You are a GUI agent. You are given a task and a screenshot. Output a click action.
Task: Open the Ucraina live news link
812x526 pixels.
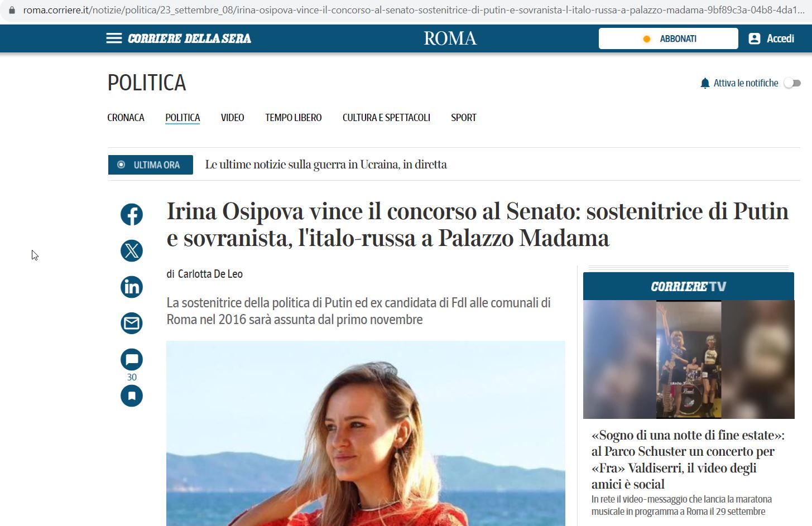click(326, 165)
